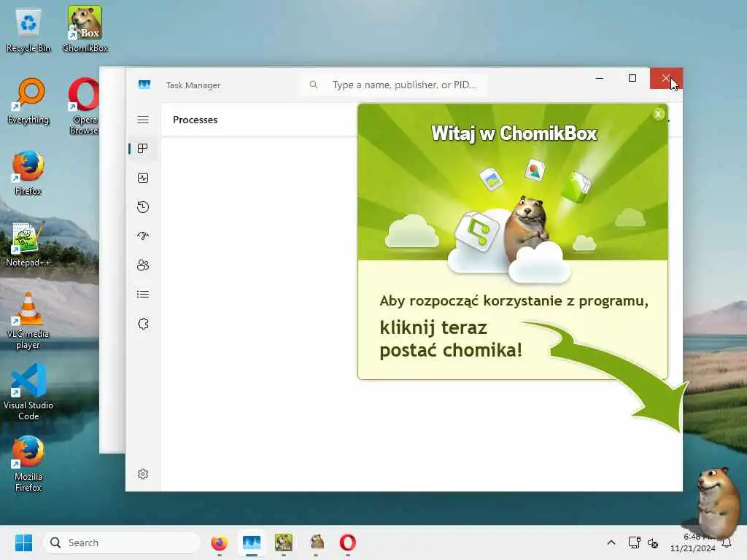The height and width of the screenshot is (560, 747).
Task: Select the ChomikBox desktop shortcut
Action: point(85,29)
